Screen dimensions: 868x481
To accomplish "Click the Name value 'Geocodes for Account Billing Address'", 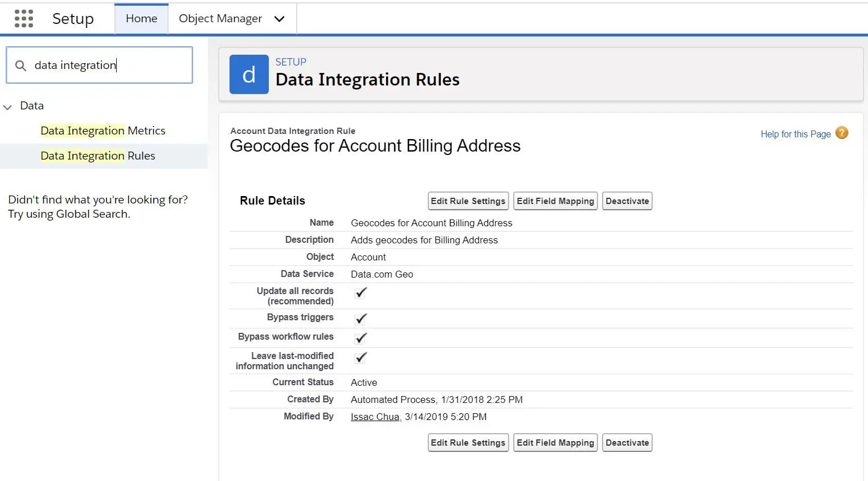I will coord(432,223).
